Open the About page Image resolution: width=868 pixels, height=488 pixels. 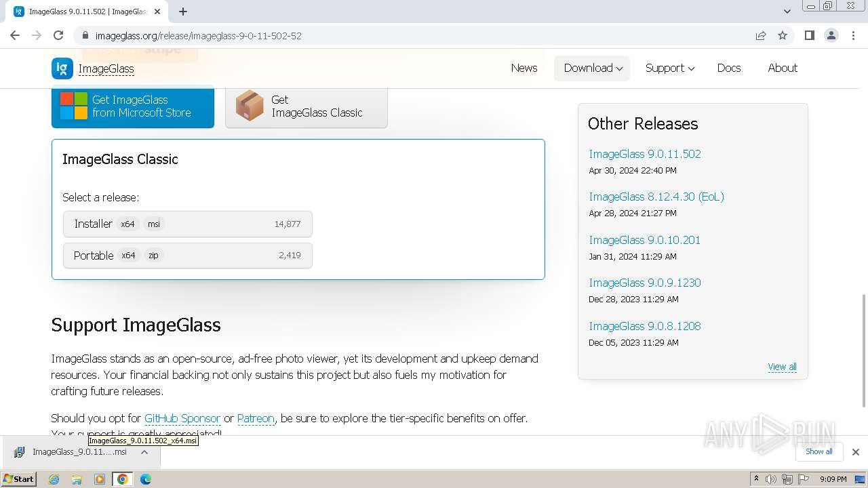(x=783, y=68)
